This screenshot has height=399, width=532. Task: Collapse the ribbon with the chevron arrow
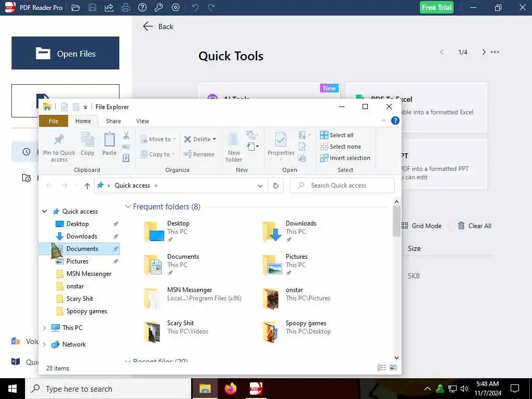coord(384,121)
